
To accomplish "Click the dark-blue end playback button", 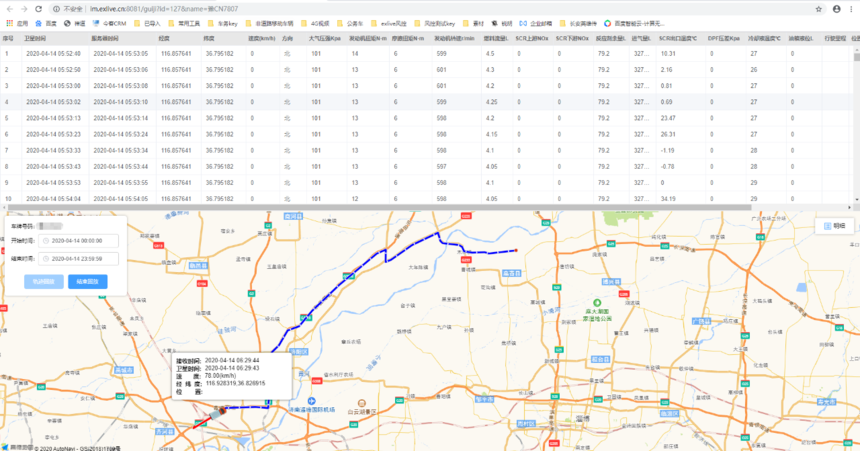I will point(88,281).
